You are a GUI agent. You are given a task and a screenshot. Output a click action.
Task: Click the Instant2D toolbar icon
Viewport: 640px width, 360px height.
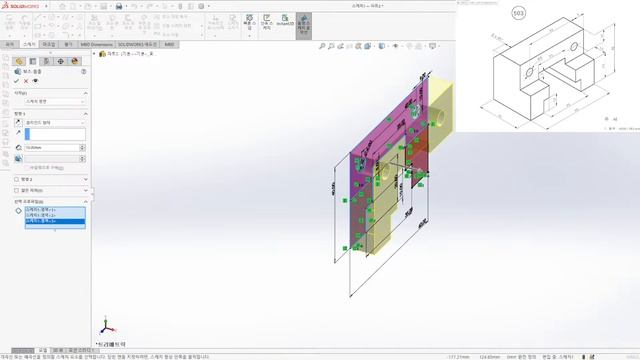tap(285, 20)
